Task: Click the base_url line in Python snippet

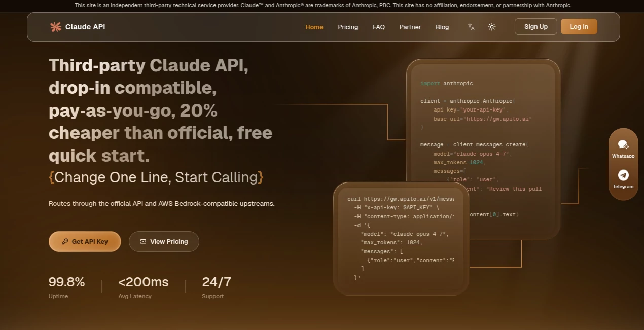Action: (x=482, y=119)
